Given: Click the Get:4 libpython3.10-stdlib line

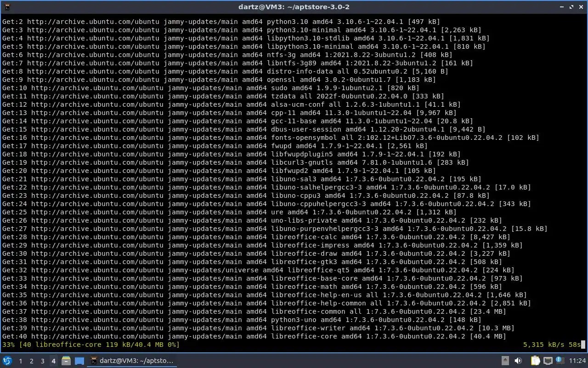Looking at the screenshot, I should [x=246, y=38].
